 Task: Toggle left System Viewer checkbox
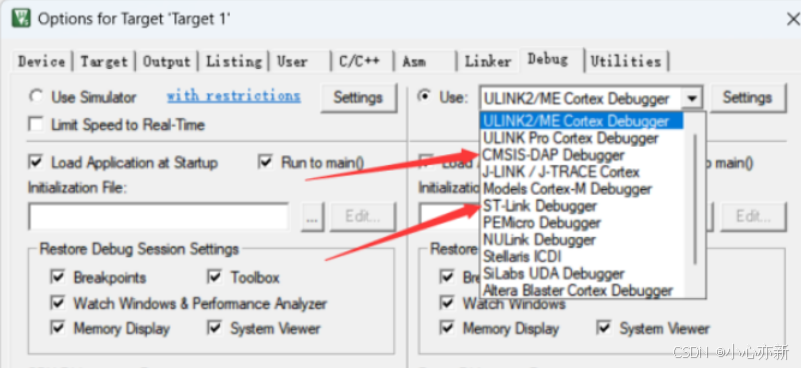tap(215, 328)
